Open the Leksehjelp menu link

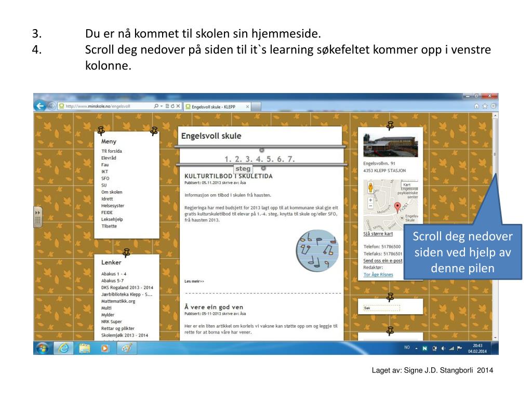(x=112, y=219)
